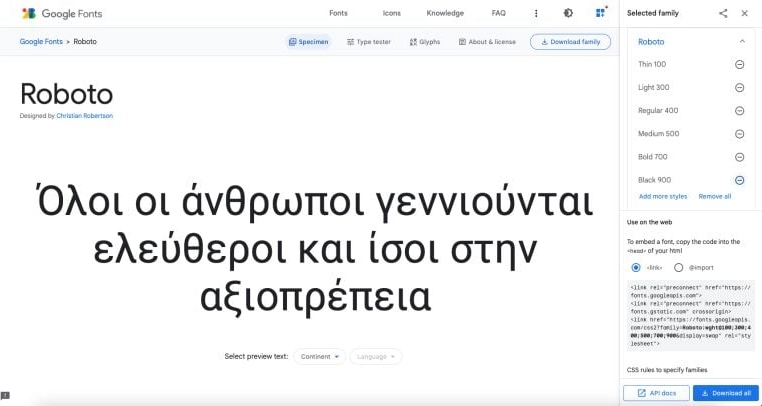Click the Thin 100 style label

pos(652,64)
